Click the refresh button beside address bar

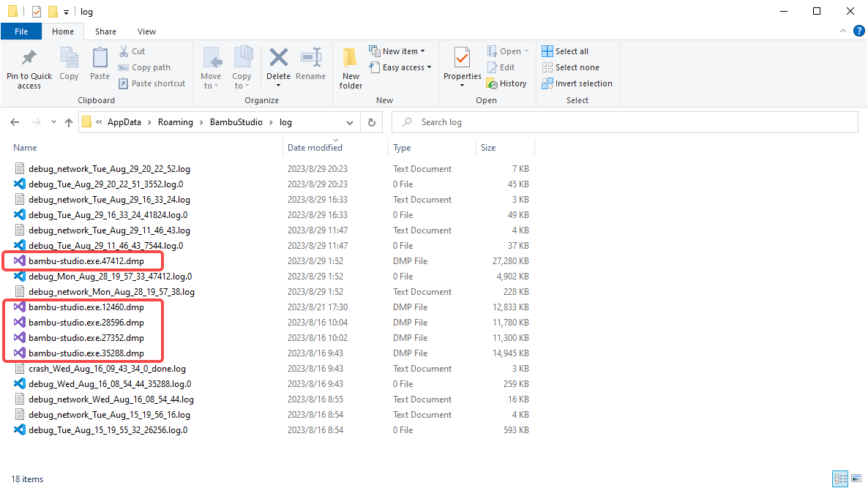(x=372, y=122)
